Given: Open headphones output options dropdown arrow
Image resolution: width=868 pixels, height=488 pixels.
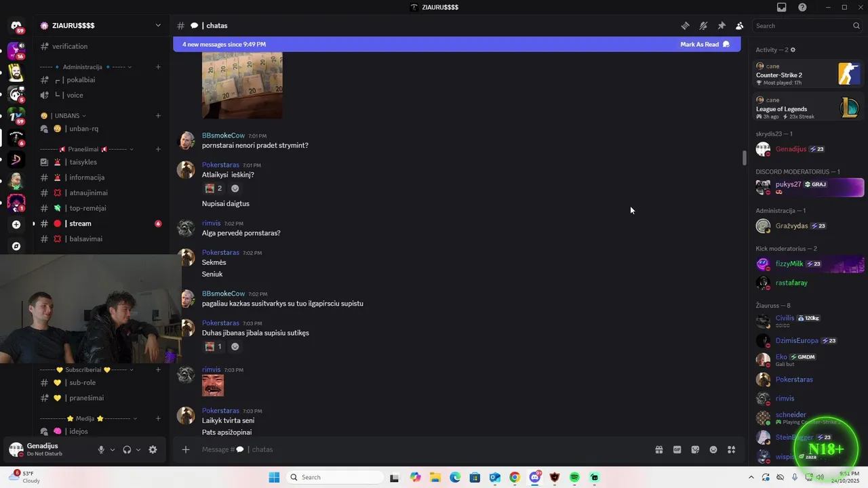Looking at the screenshot, I should 138,449.
